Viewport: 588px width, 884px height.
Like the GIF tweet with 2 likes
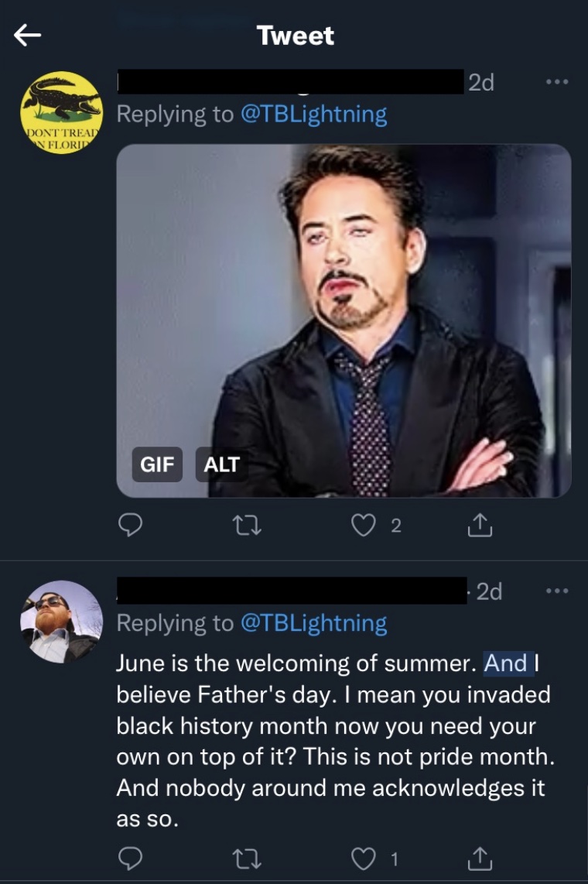point(364,526)
